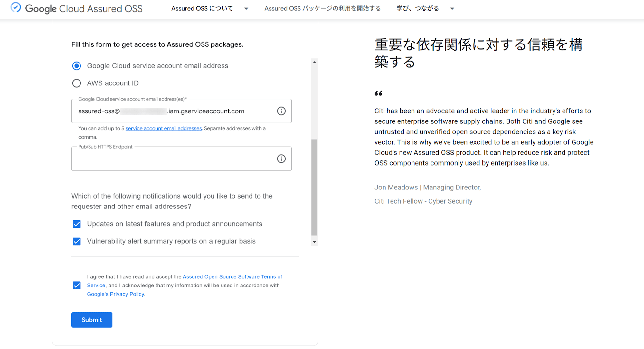Submit the Assured OSS access request form
The height and width of the screenshot is (349, 644).
point(92,320)
